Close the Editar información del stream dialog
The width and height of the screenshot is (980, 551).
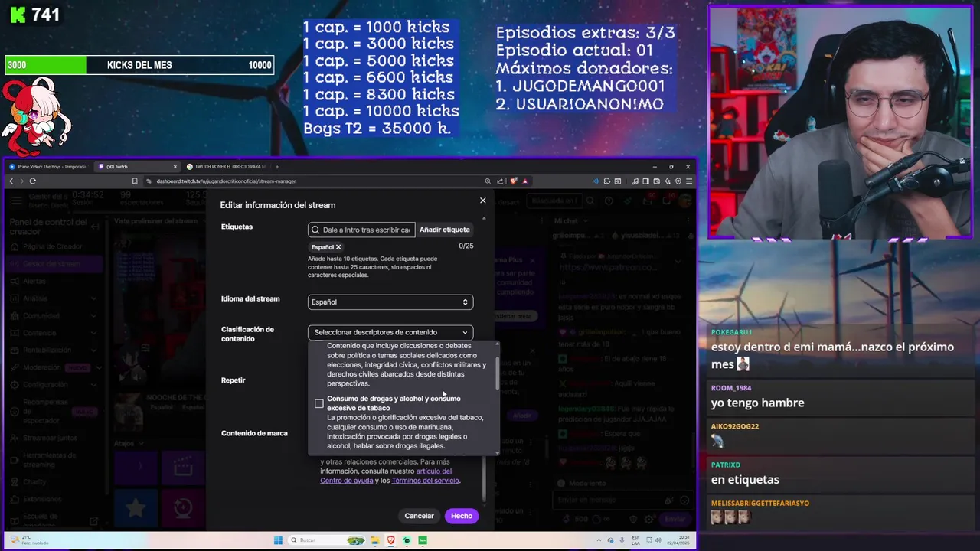482,201
